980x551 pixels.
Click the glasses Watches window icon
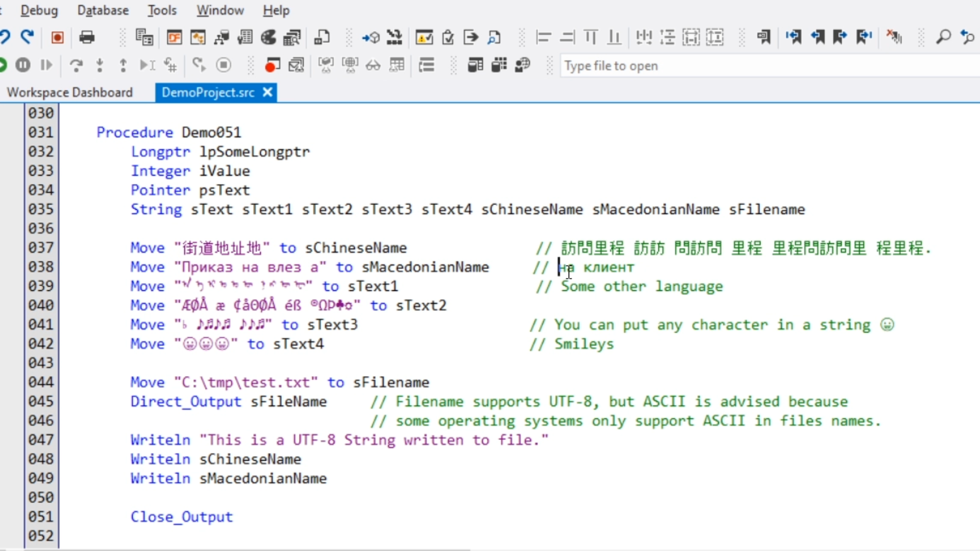(x=373, y=65)
